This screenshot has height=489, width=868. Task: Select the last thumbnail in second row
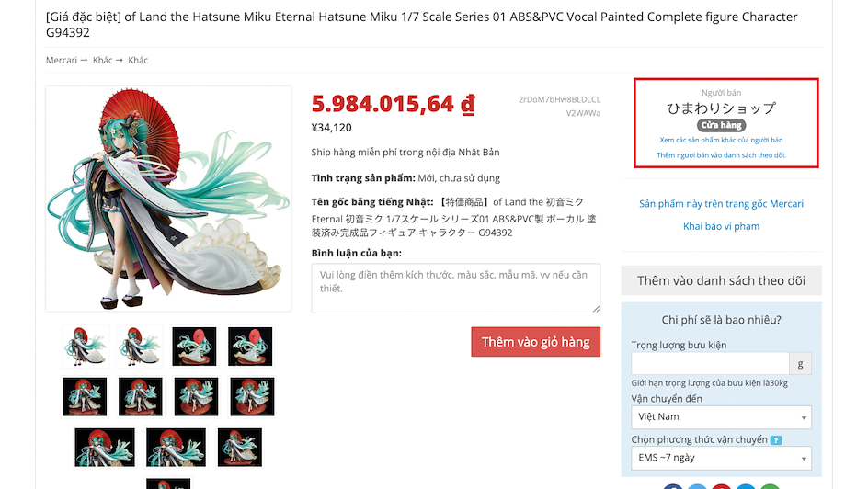(252, 396)
